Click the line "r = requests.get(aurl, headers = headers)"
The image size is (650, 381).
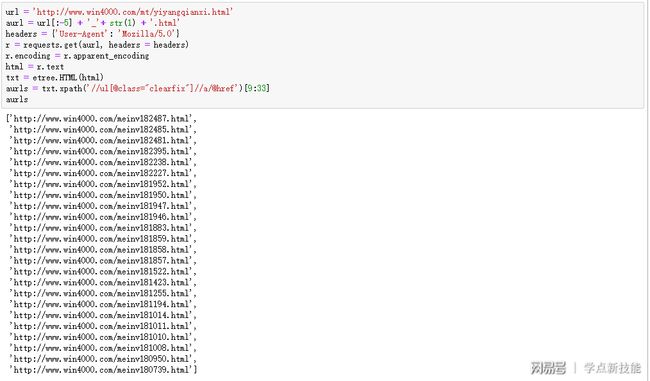(97, 44)
